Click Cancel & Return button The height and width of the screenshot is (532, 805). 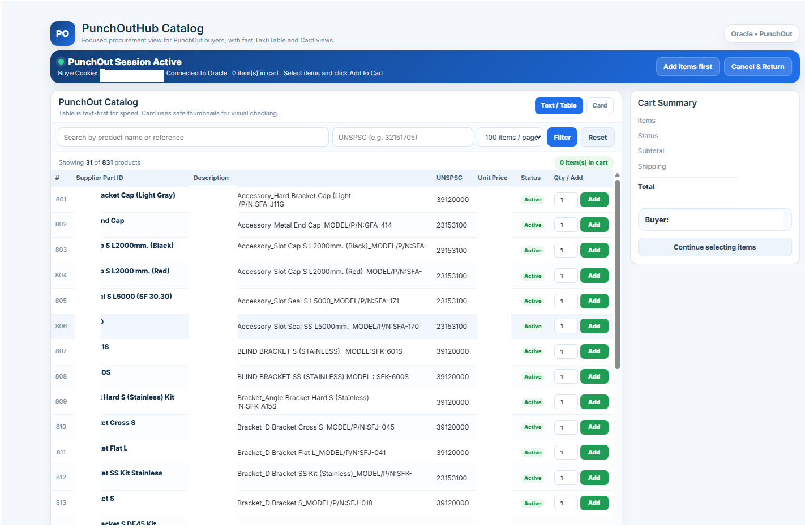pyautogui.click(x=757, y=67)
